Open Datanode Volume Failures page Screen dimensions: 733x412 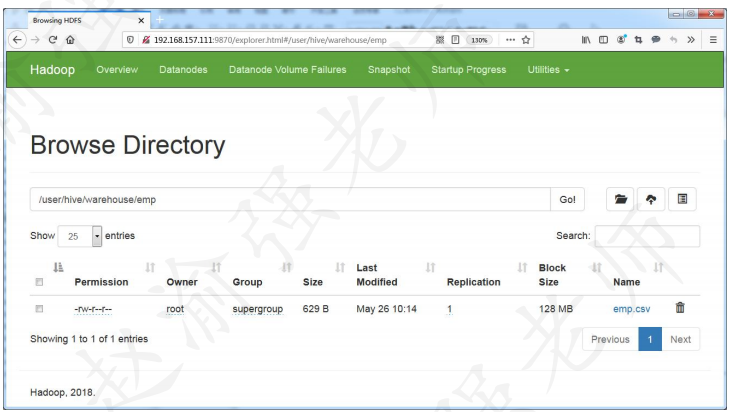pos(287,70)
